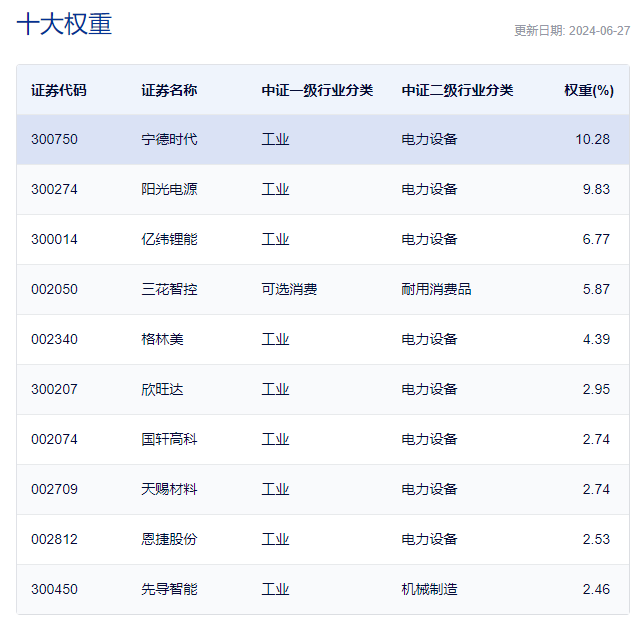
Task: Click 工业 in the 欣旺达 row
Action: point(275,389)
